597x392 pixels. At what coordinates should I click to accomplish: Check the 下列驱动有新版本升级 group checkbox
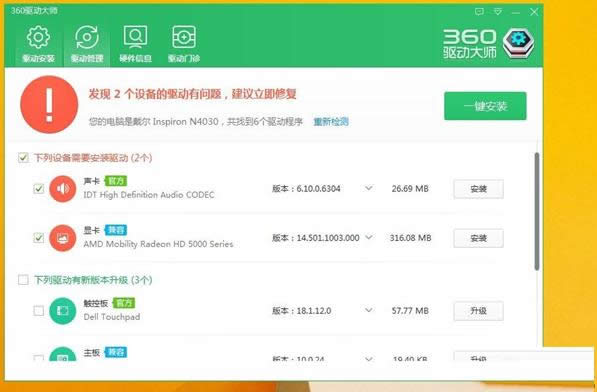(23, 280)
